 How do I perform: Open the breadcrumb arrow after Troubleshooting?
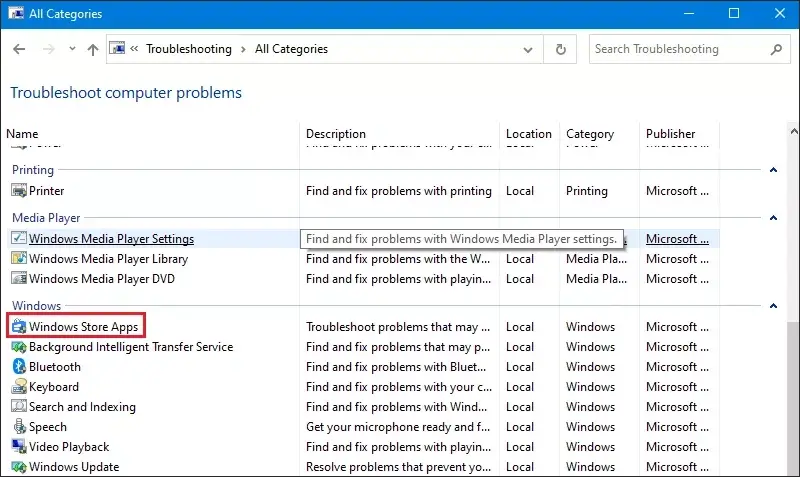coord(243,49)
